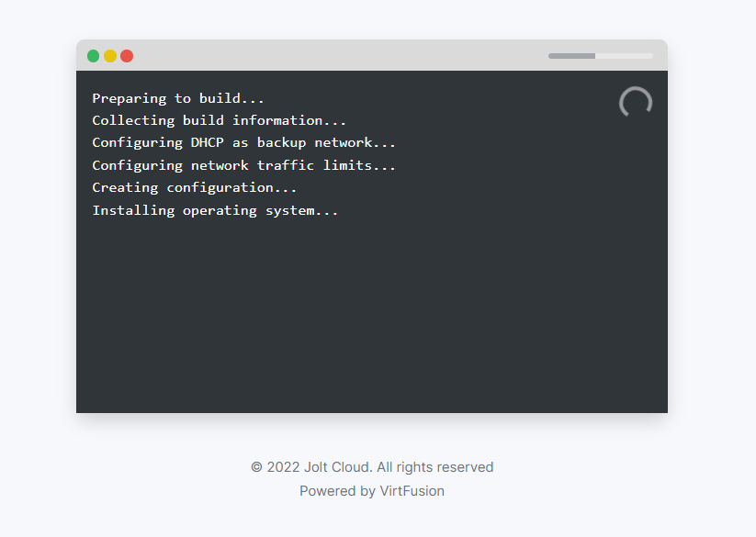
Task: Click the 'Creating configuration...' log line
Action: 195,188
